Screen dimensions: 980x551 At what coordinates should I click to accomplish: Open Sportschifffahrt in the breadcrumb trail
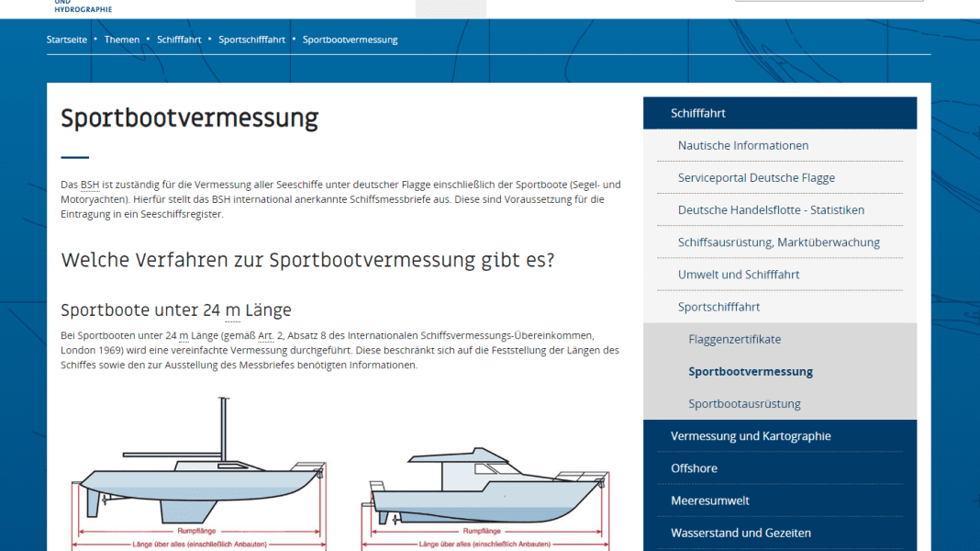tap(251, 39)
